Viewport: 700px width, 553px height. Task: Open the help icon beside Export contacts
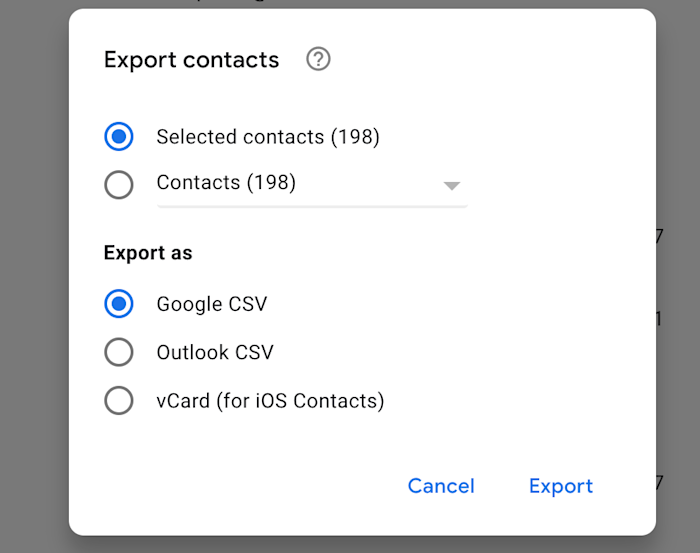[x=318, y=59]
